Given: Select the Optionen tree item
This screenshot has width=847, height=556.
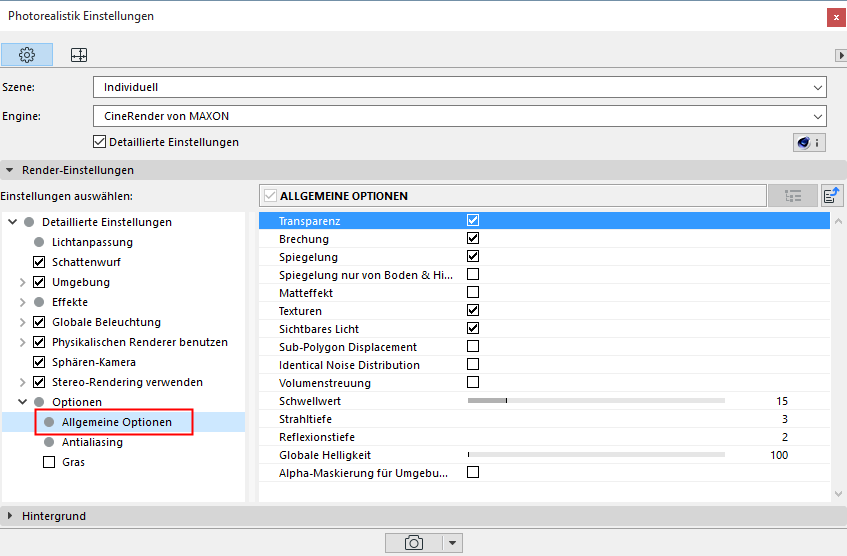Looking at the screenshot, I should 77,402.
